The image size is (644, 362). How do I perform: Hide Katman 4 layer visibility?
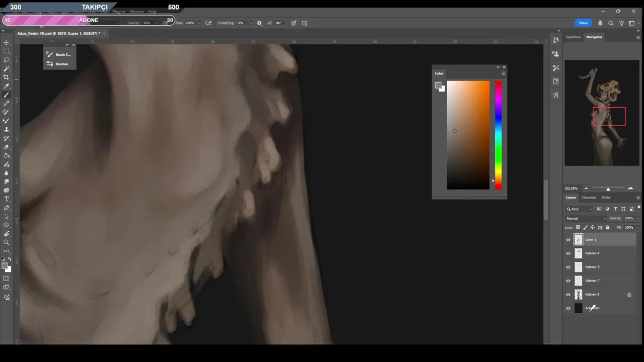[x=569, y=253]
